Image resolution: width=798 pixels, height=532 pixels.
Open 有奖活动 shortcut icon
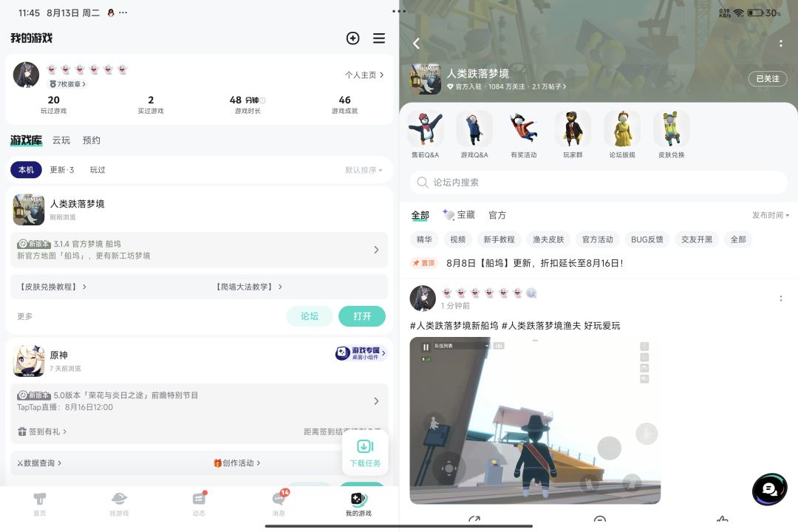click(x=523, y=129)
